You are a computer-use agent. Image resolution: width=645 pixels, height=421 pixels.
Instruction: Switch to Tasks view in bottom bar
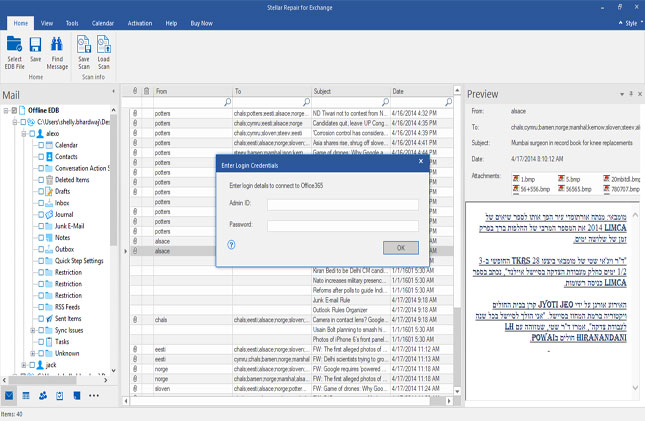[x=60, y=395]
